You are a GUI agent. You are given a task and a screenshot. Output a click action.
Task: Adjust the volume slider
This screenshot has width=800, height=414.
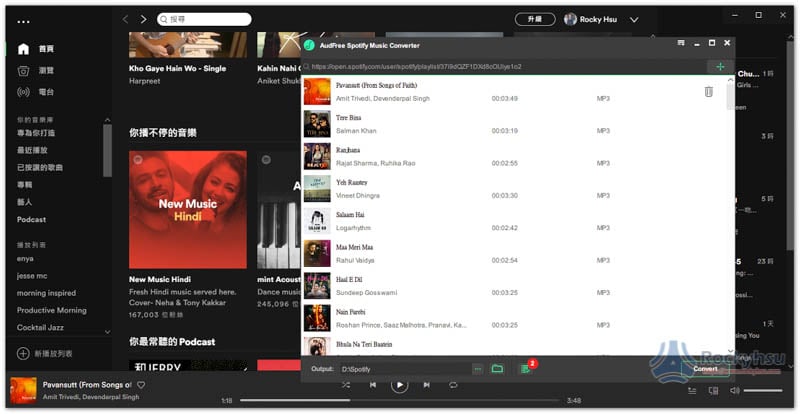[763, 391]
